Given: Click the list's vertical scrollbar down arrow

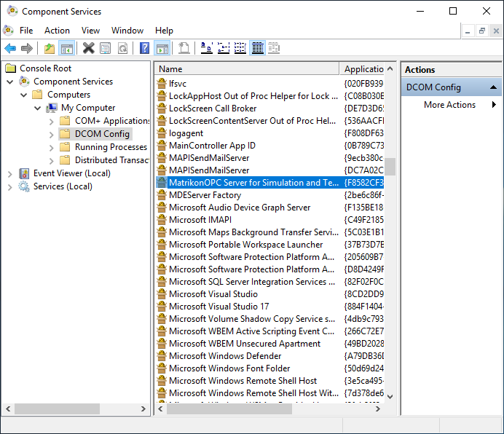Looking at the screenshot, I should (x=390, y=397).
